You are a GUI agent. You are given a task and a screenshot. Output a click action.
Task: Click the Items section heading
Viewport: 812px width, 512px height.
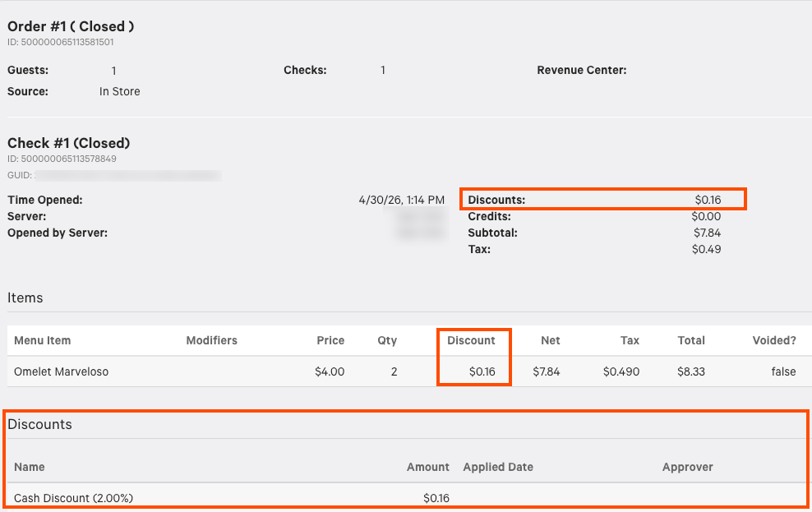pos(25,298)
